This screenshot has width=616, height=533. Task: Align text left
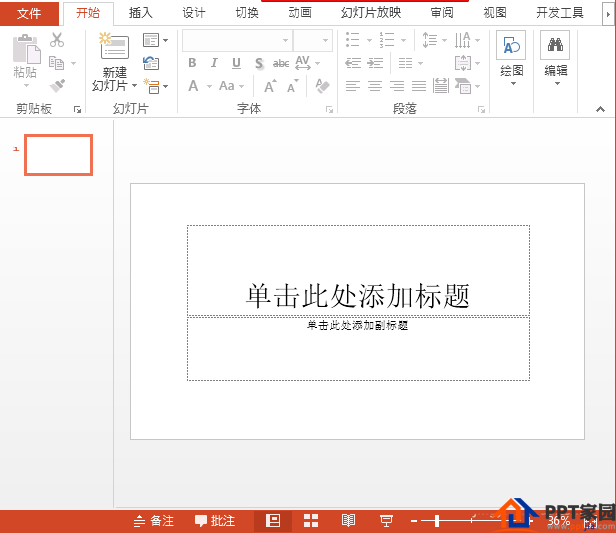(353, 86)
